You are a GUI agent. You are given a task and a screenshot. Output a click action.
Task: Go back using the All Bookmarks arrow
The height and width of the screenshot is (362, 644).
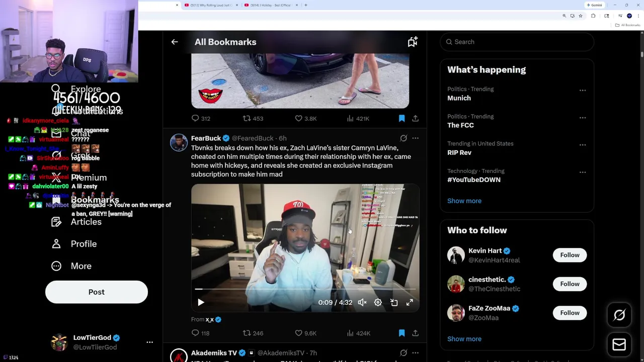(x=175, y=42)
